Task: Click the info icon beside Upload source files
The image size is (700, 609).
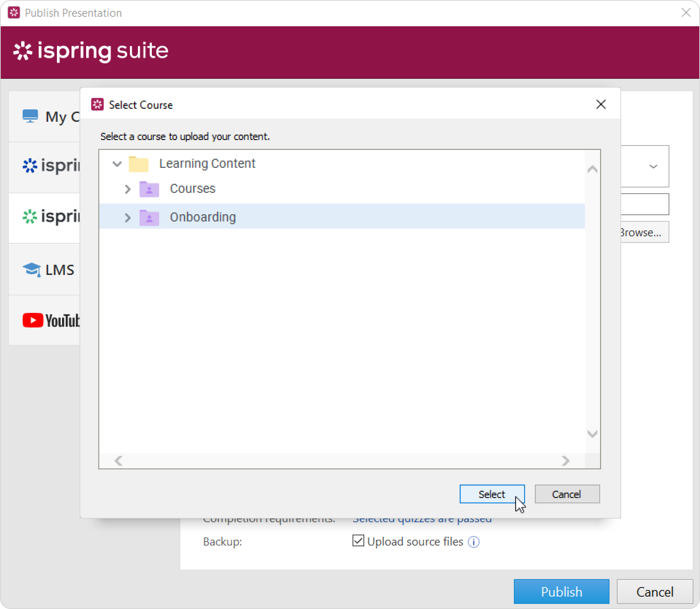Action: coord(473,542)
